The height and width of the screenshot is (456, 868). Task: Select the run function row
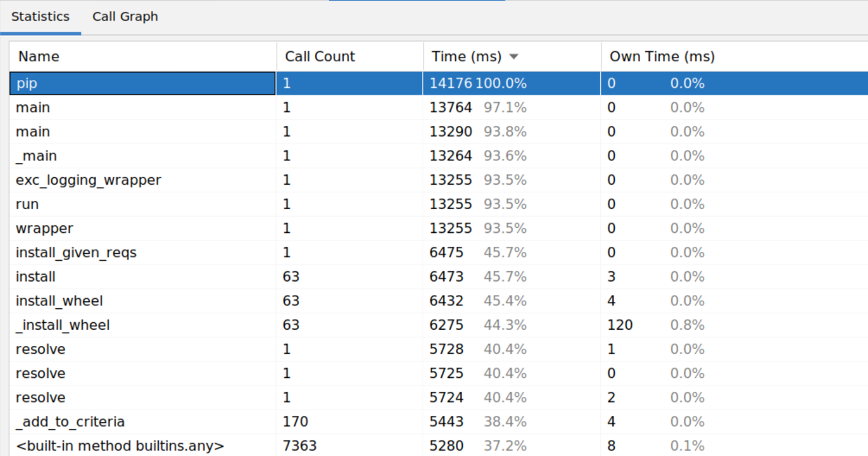click(116, 204)
